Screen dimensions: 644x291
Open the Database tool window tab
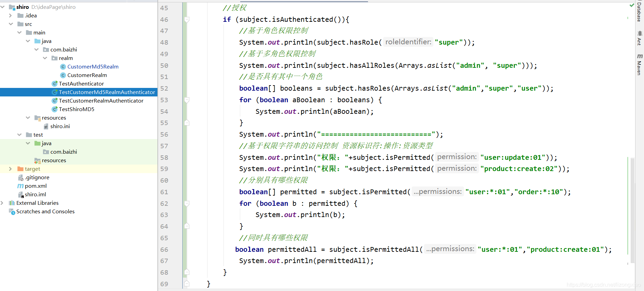point(639,12)
